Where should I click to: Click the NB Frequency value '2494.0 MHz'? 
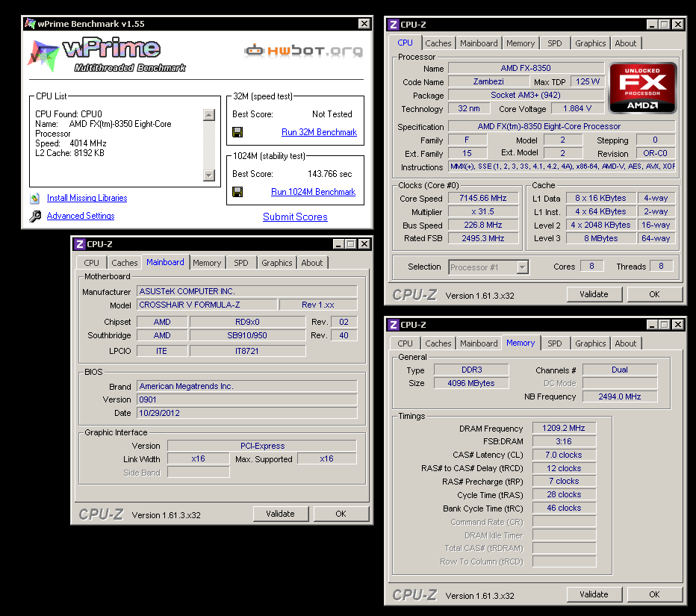click(620, 396)
